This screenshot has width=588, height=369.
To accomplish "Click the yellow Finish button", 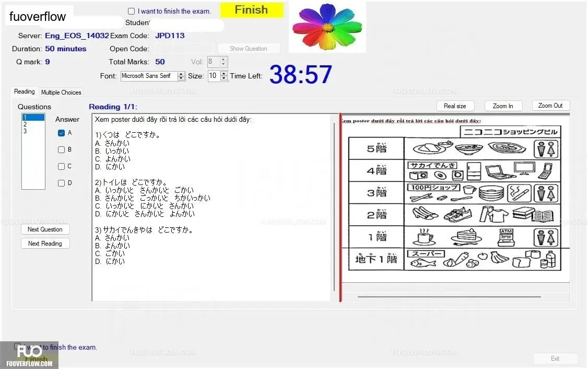I will (x=252, y=10).
